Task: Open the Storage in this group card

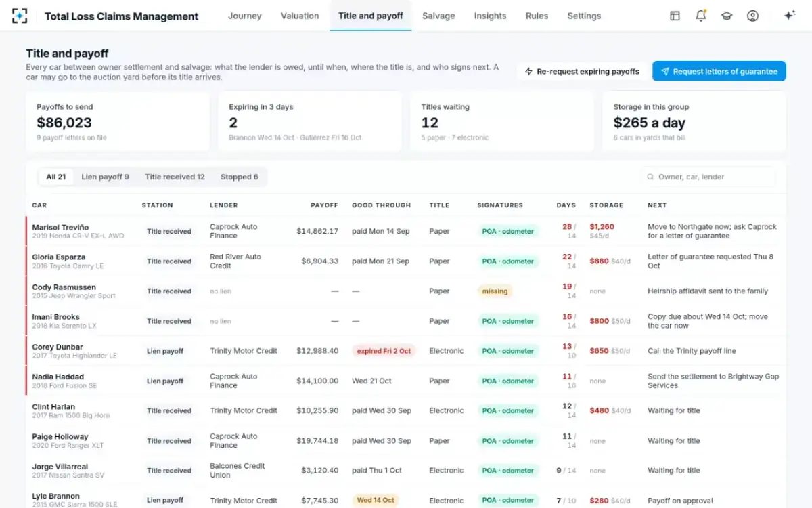Action: click(x=694, y=122)
